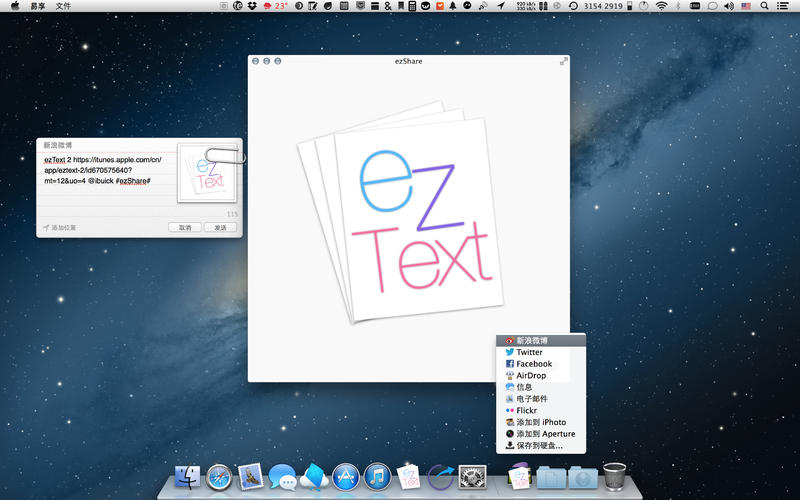Click the 3154 2919 counter in menu bar
This screenshot has height=500, width=800.
pos(603,6)
